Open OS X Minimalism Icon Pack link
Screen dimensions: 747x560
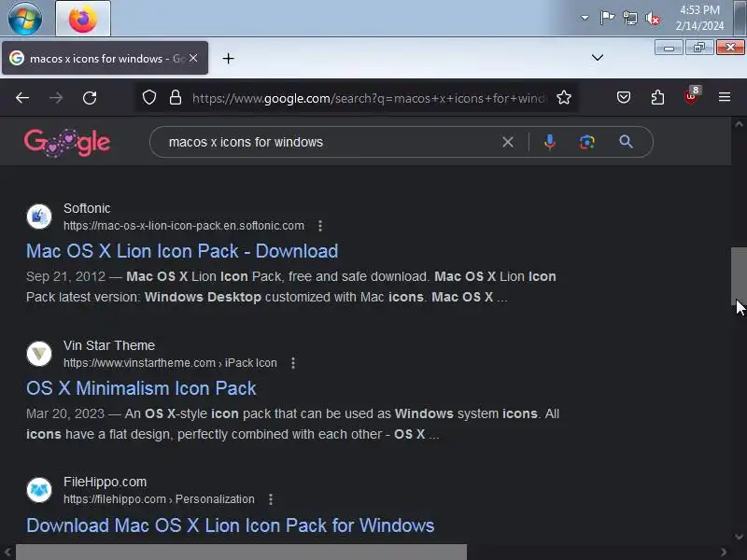pyautogui.click(x=141, y=388)
